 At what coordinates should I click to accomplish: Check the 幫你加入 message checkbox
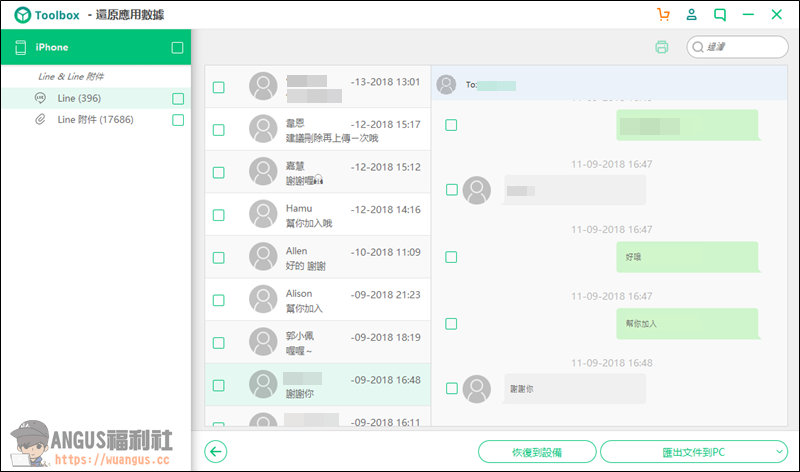click(451, 324)
